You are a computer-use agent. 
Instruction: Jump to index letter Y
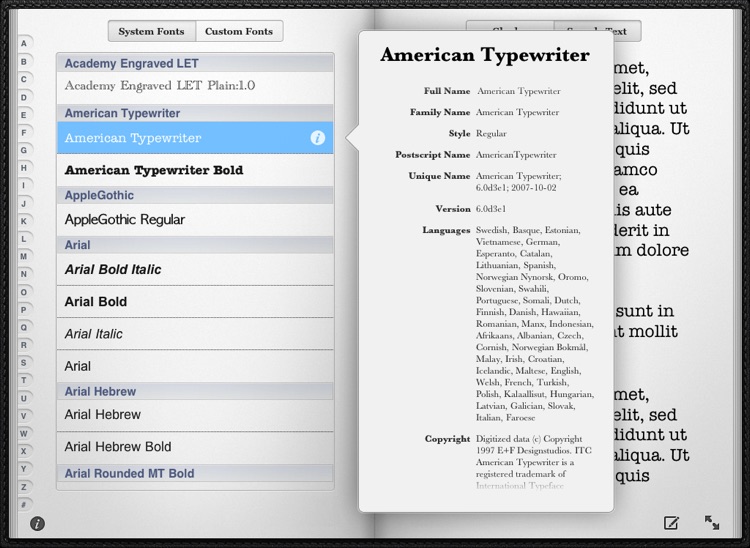click(x=24, y=469)
